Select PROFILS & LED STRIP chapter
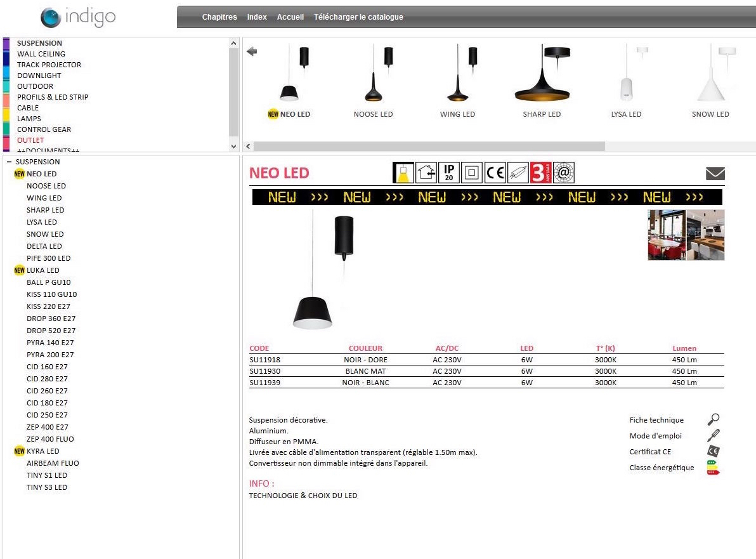The image size is (756, 559). [53, 97]
